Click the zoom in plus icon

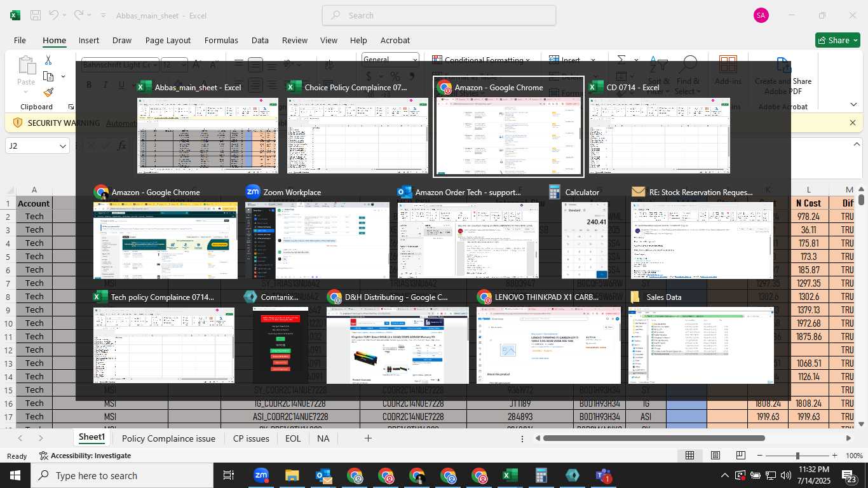coord(836,456)
